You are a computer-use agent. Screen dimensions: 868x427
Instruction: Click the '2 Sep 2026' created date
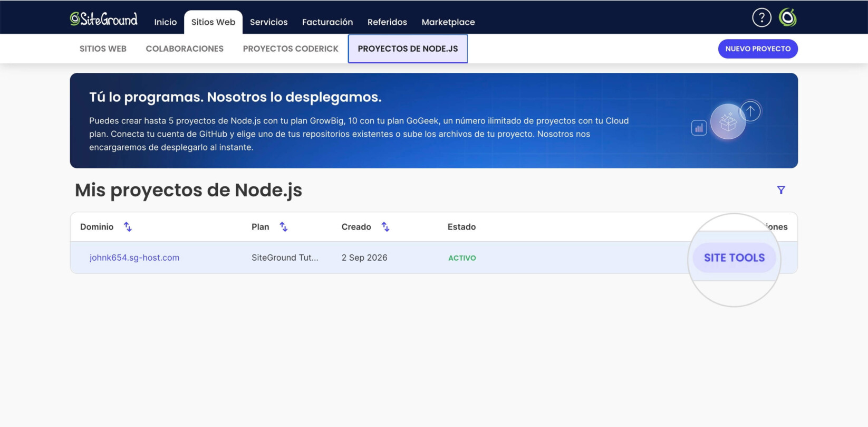[364, 258]
